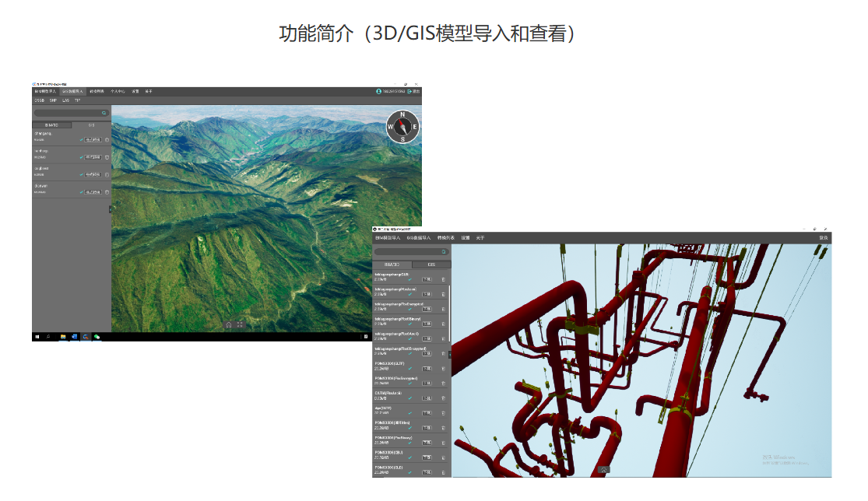Screen dimensions: 868x501
Task: Switch to BIM/3D tab in pipe model window
Action: 392,265
